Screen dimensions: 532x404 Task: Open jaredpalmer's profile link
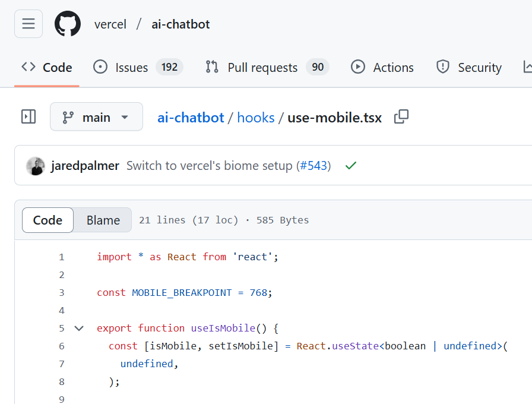(x=85, y=166)
